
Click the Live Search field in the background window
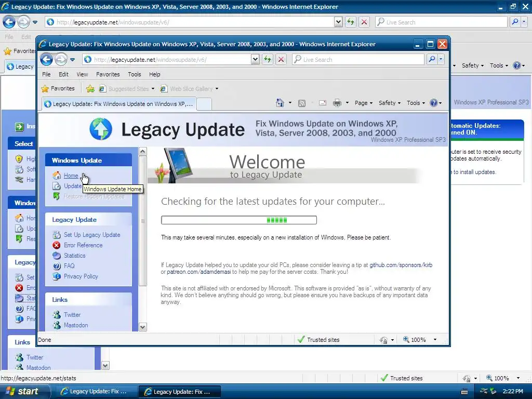441,22
